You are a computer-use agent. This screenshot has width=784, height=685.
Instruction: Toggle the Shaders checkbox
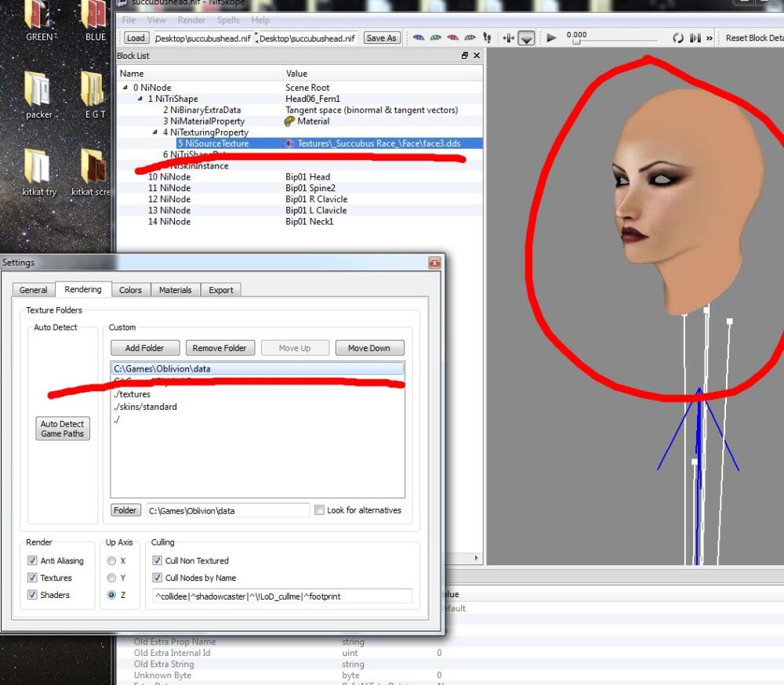[32, 595]
